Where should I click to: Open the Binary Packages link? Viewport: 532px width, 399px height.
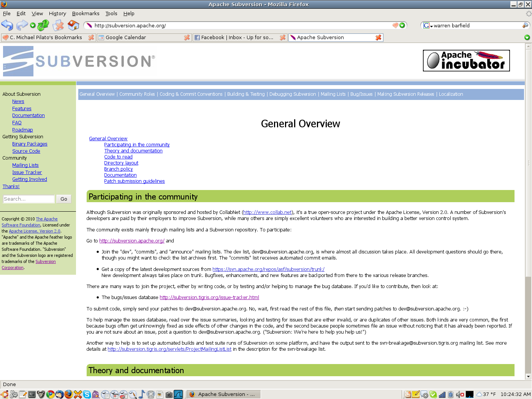(x=30, y=144)
